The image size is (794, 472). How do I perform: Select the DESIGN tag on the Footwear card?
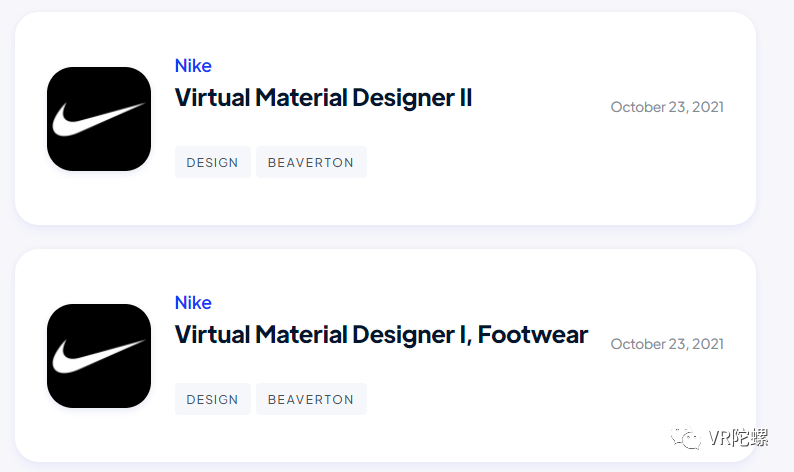coord(213,399)
